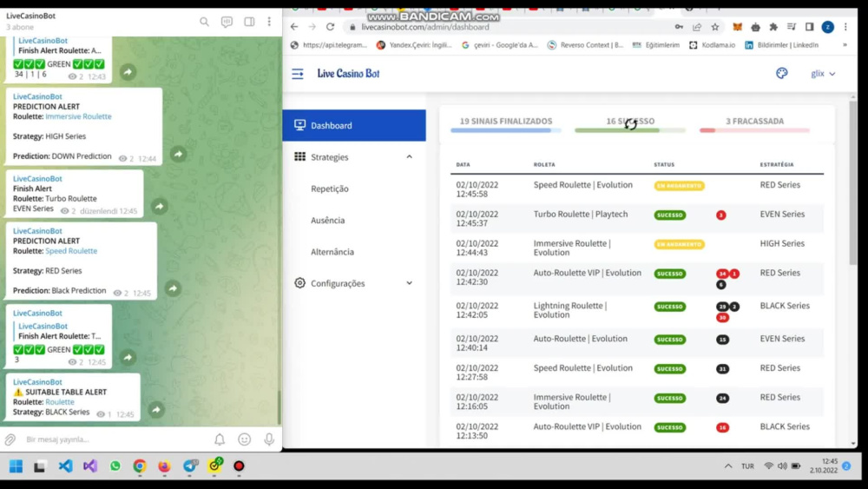This screenshot has height=489, width=868.
Task: Click the dashboard page scrollbar
Action: point(852,182)
